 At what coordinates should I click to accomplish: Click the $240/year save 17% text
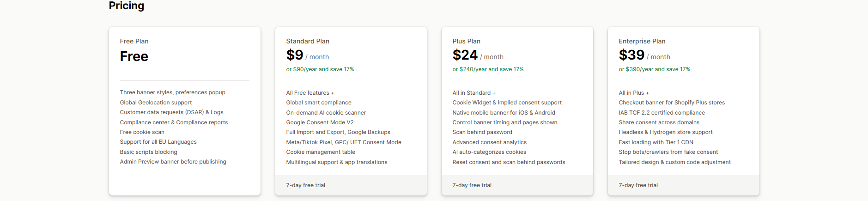[x=488, y=69]
